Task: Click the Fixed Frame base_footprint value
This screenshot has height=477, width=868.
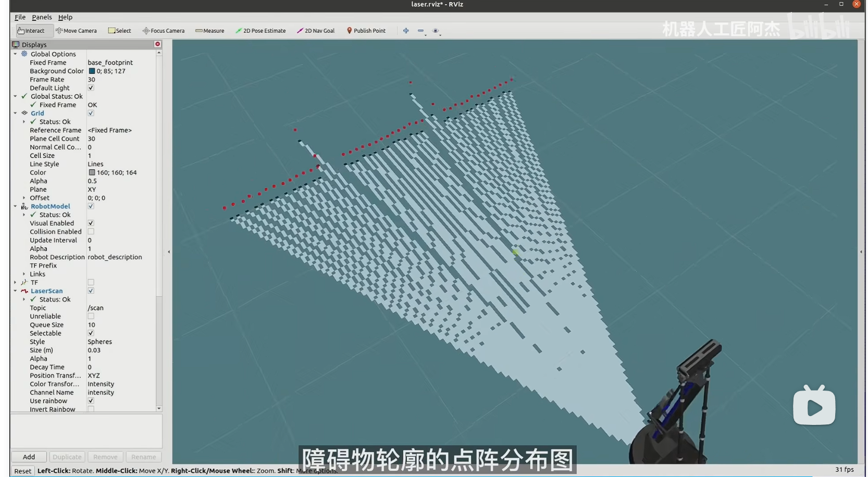Action: tap(110, 62)
